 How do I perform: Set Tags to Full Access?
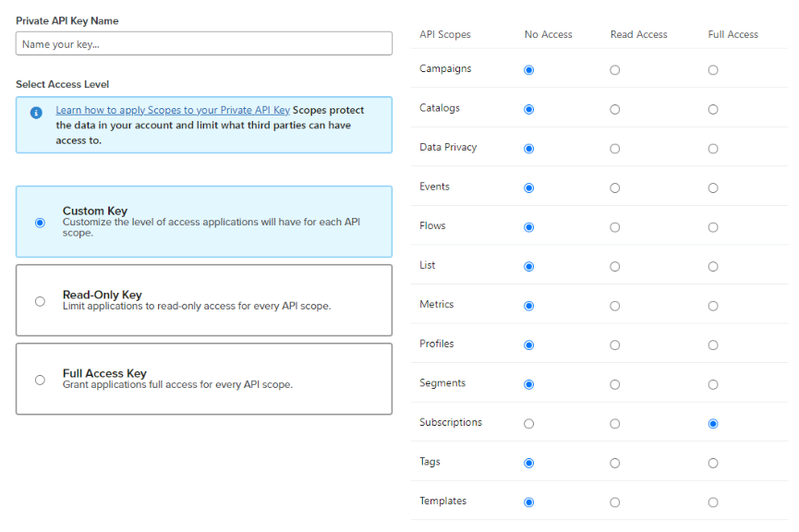coord(713,463)
